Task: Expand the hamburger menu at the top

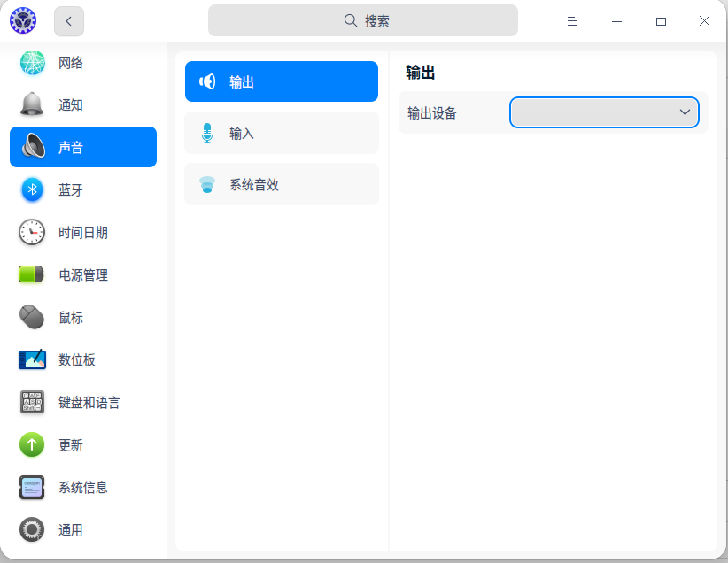Action: tap(572, 20)
